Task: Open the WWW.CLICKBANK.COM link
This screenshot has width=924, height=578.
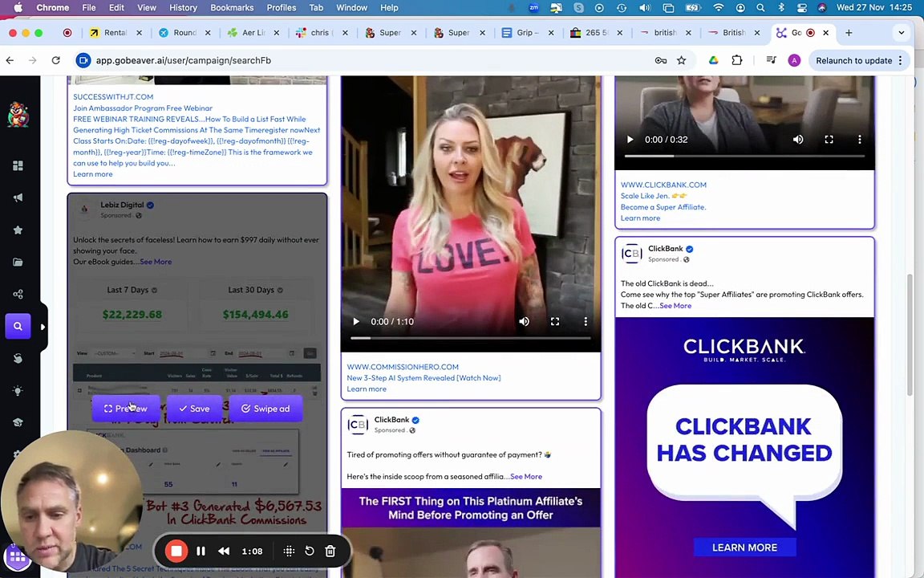Action: pyautogui.click(x=663, y=185)
